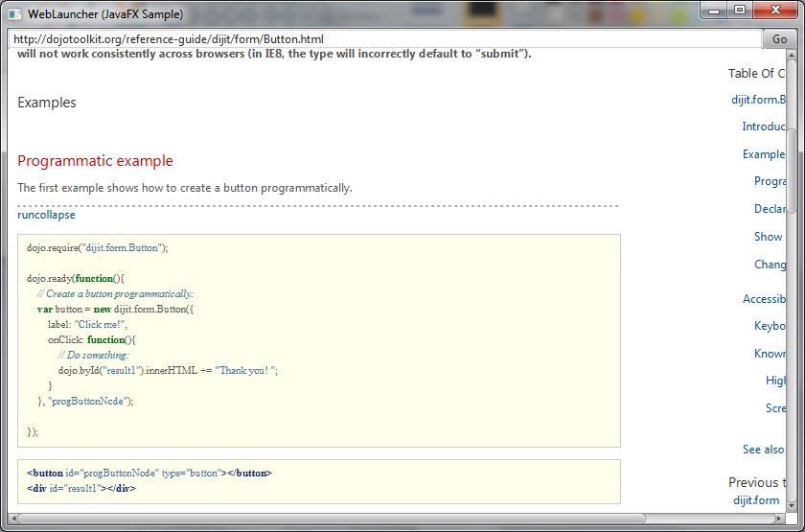This screenshot has height=532, width=805.
Task: Jump to the Introduc… section link
Action: [x=764, y=127]
